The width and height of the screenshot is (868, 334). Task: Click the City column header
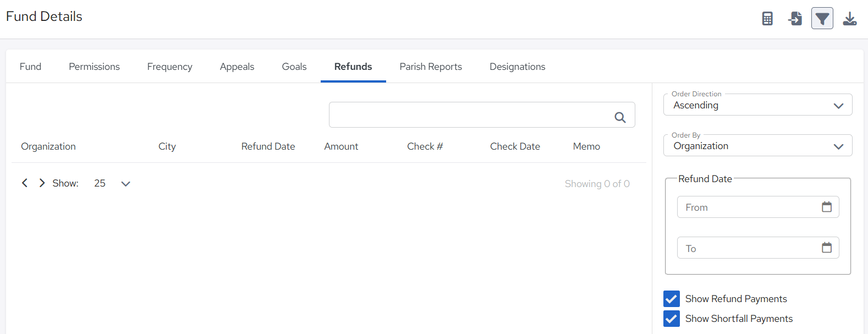[167, 146]
